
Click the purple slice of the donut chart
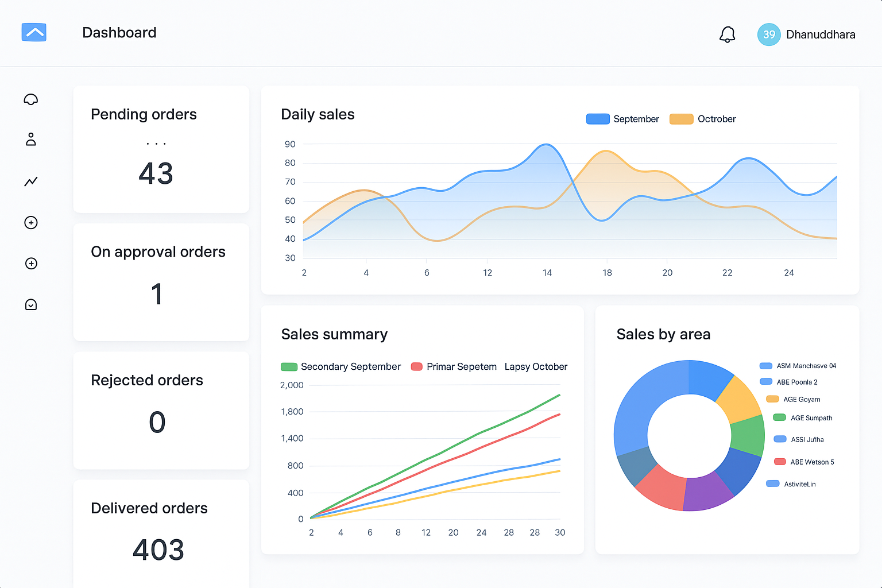[x=707, y=491]
